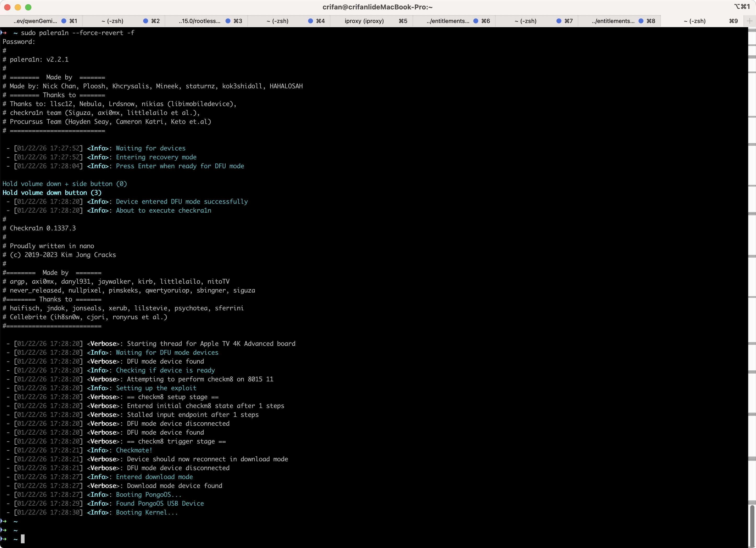This screenshot has height=548, width=756.
Task: Click the 'palera1n: v2.2.1' version line
Action: point(39,59)
